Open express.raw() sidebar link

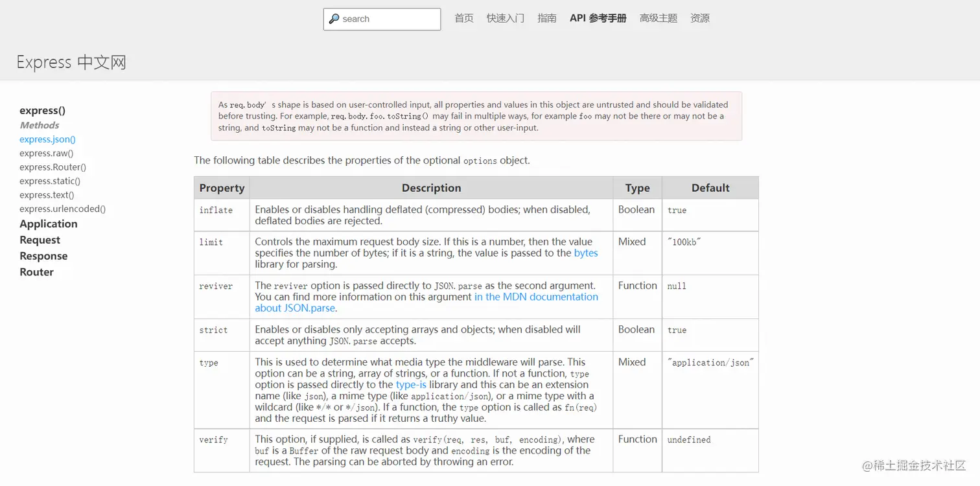pyautogui.click(x=46, y=154)
